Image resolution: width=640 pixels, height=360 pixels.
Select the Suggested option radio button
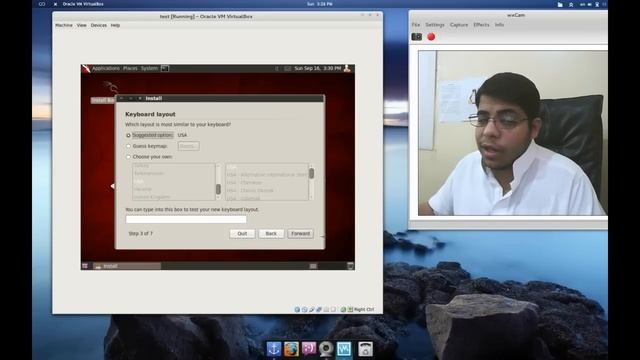pyautogui.click(x=128, y=135)
